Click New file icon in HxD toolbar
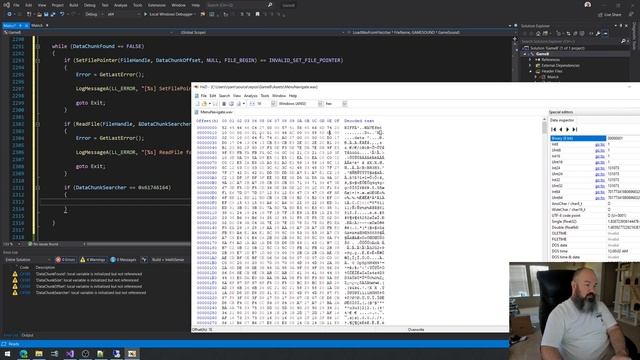Viewport: 640px width, 360px height. point(198,104)
